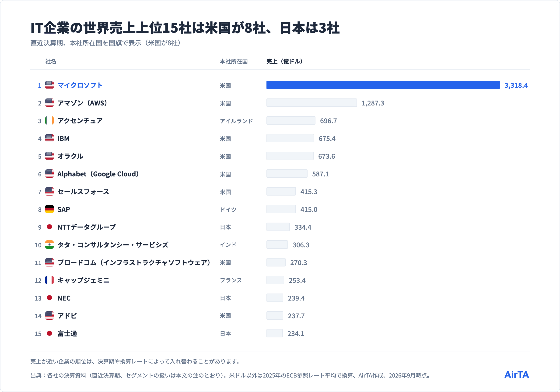Click the US flag beside オラクル
Image resolution: width=560 pixels, height=392 pixels.
click(x=49, y=156)
